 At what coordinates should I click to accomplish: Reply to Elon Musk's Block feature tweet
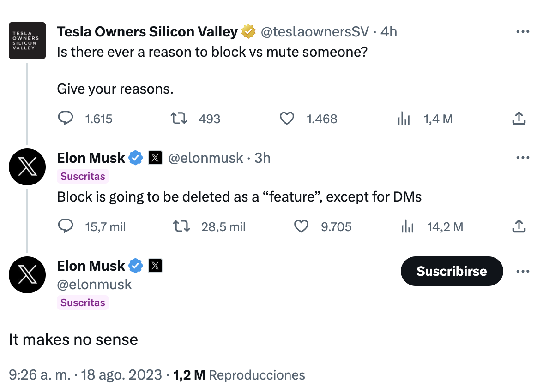(66, 226)
